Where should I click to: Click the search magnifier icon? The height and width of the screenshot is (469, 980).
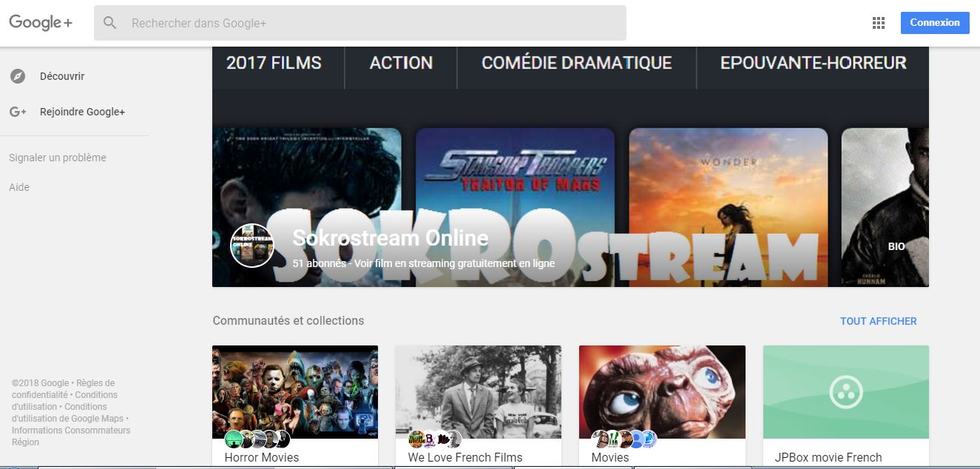click(110, 23)
